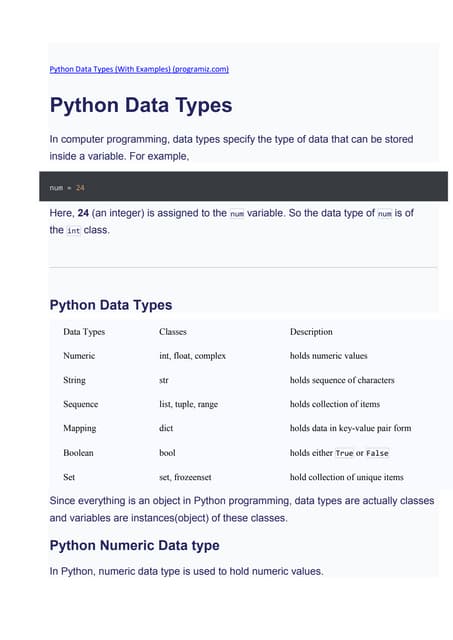This screenshot has height=640, width=453.
Task: Select the Data Types column header
Action: click(x=84, y=332)
